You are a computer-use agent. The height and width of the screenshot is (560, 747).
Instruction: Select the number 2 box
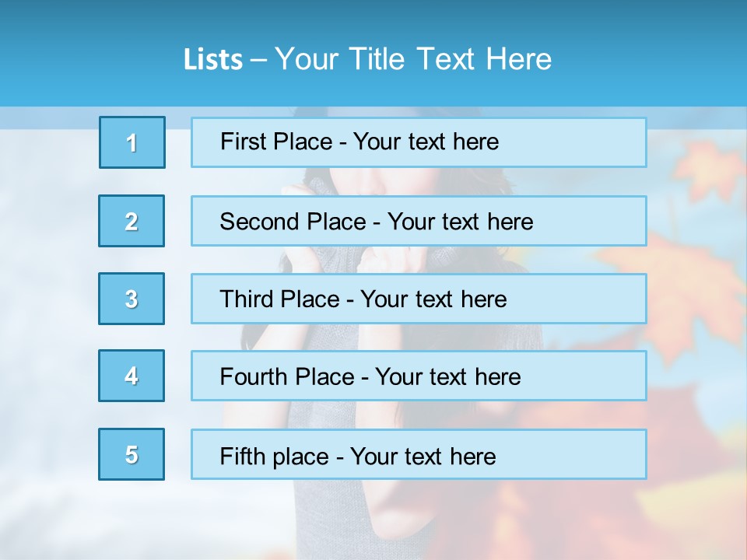pyautogui.click(x=132, y=221)
